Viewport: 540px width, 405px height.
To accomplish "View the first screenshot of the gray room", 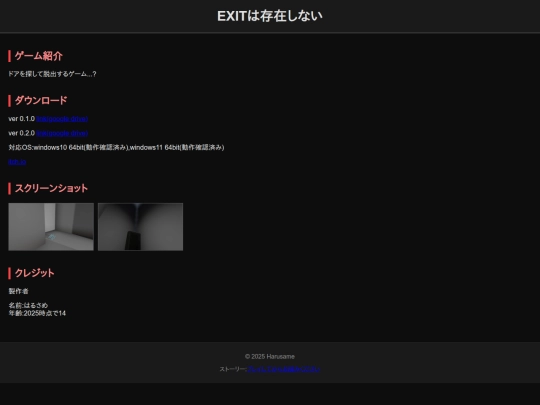I will (x=51, y=227).
